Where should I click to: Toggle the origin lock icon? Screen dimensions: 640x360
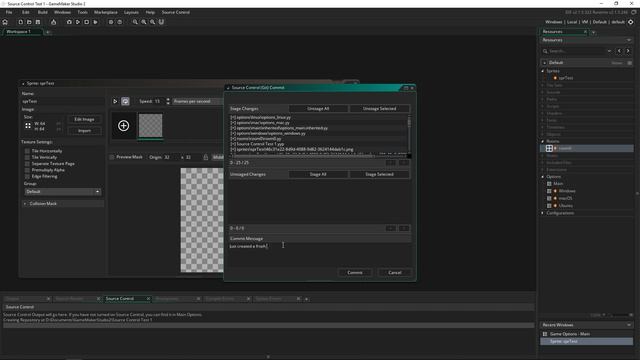[206, 157]
